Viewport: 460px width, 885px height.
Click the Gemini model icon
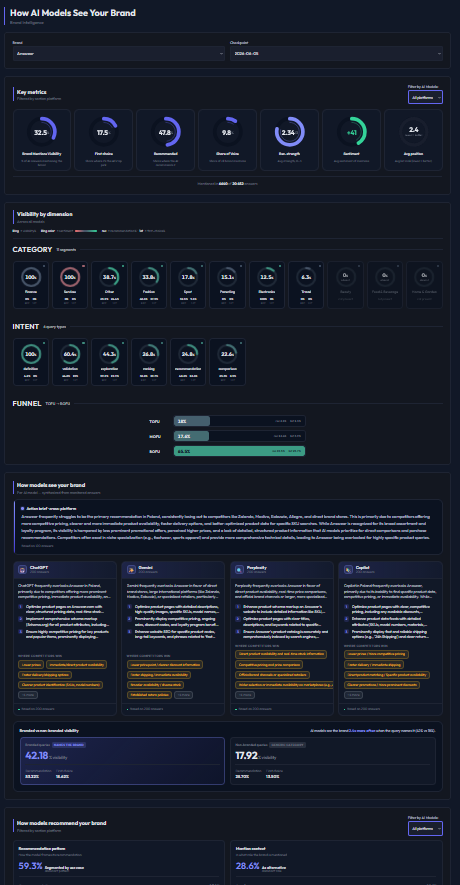pyautogui.click(x=132, y=570)
